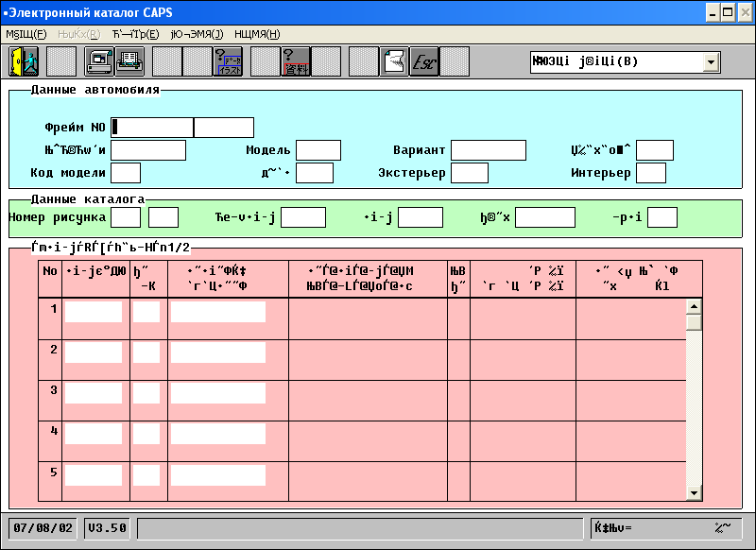
Task: Click the illustration help question-mark icon
Action: (228, 62)
